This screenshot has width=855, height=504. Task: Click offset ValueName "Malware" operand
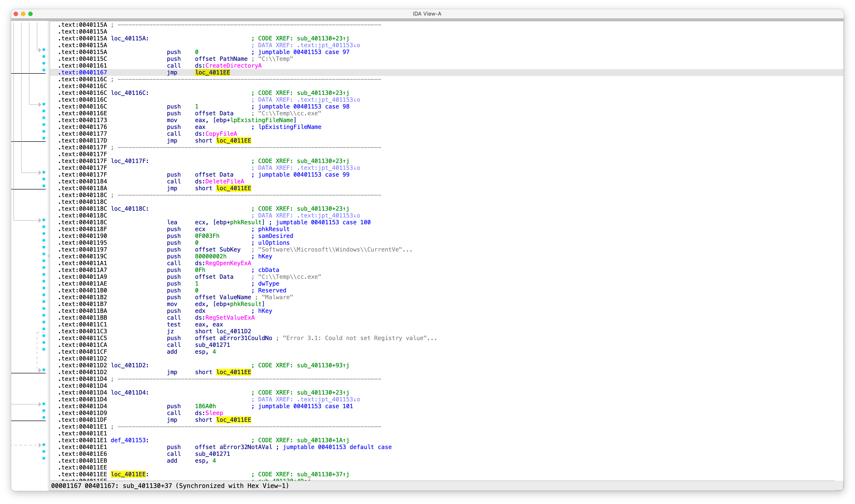click(223, 297)
